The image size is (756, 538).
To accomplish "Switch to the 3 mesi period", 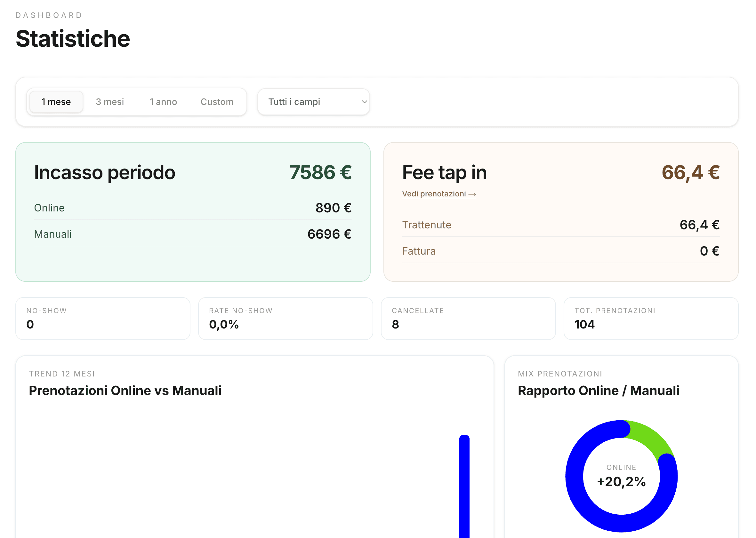I will tap(110, 102).
